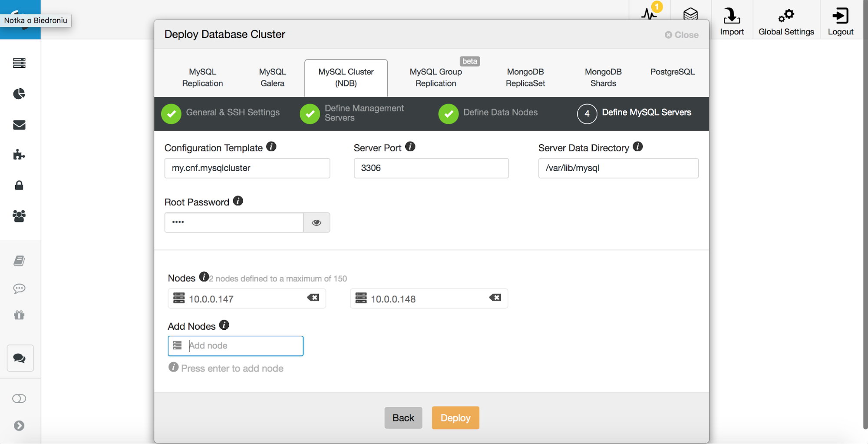Open the documentation book icon
This screenshot has width=868, height=444.
pyautogui.click(x=19, y=261)
